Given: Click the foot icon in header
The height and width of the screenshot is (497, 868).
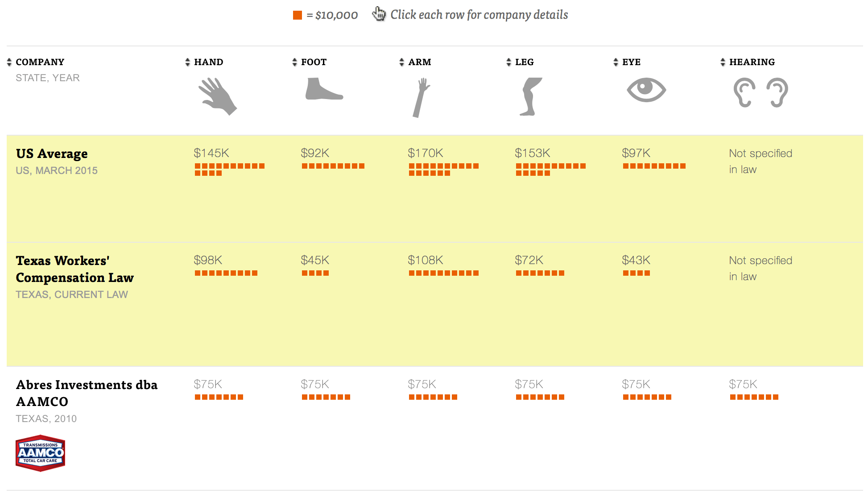Looking at the screenshot, I should pos(324,88).
